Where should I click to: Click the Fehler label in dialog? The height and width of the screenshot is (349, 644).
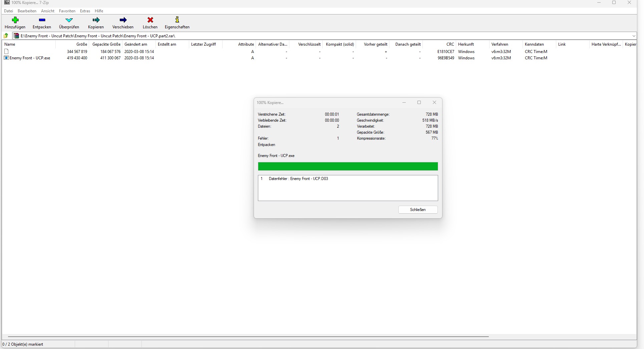pos(263,138)
